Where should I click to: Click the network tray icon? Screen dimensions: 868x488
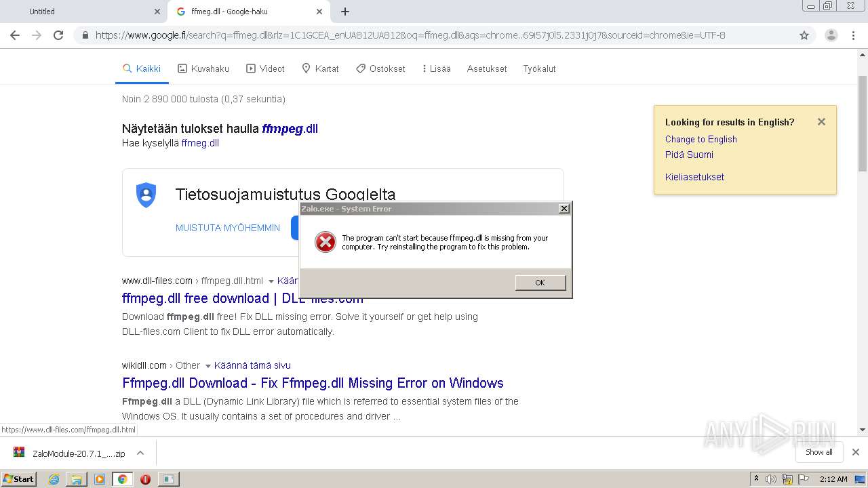(787, 479)
